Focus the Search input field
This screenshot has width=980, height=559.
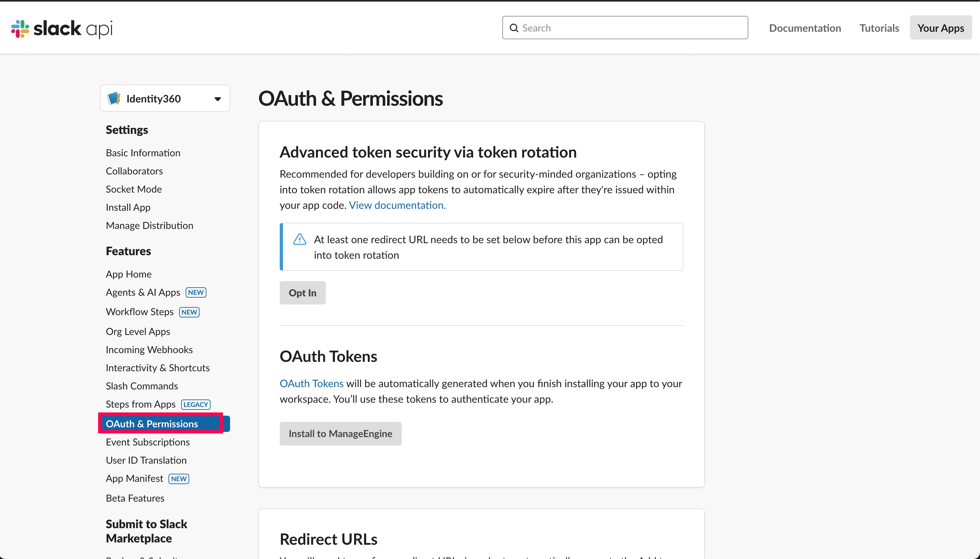pyautogui.click(x=630, y=28)
